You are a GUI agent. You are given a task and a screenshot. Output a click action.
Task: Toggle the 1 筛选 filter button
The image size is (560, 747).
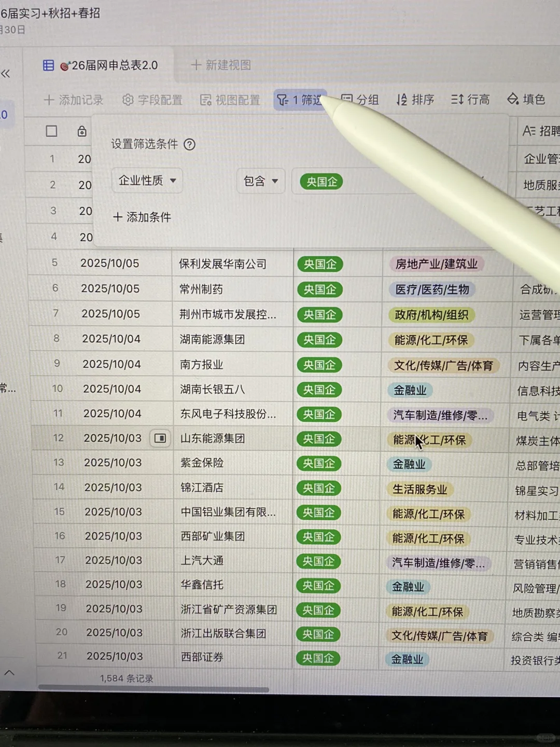coord(299,100)
